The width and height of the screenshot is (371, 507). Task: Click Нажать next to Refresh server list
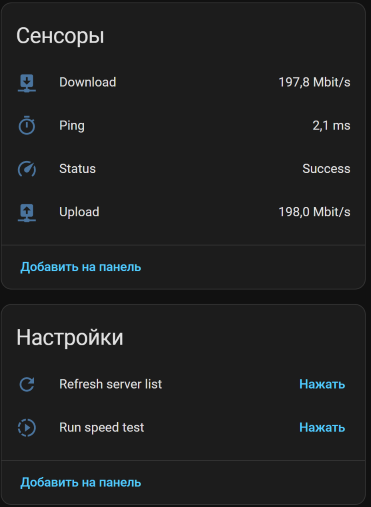click(x=322, y=384)
